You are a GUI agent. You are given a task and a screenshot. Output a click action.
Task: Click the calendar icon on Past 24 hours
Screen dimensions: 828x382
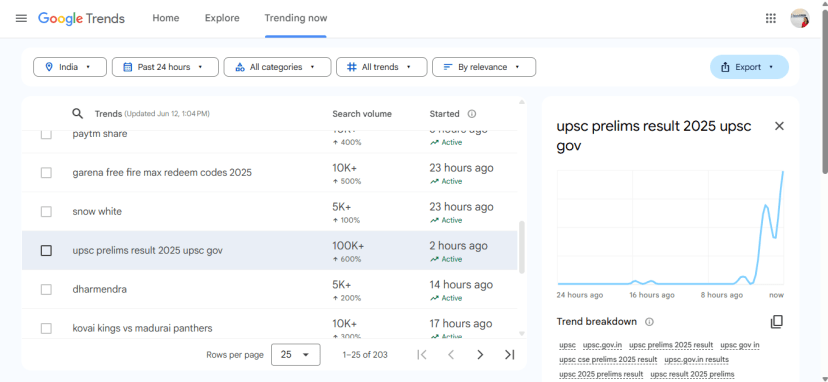(127, 67)
